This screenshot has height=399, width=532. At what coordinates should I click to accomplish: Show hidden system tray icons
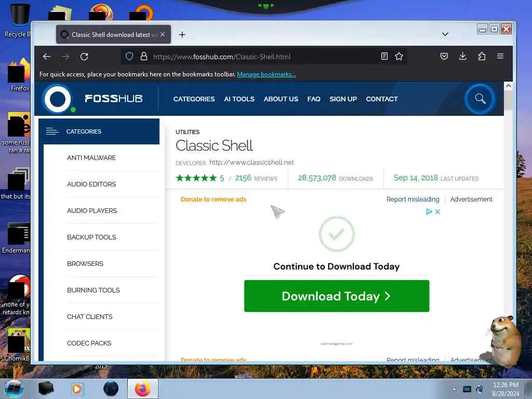(454, 389)
